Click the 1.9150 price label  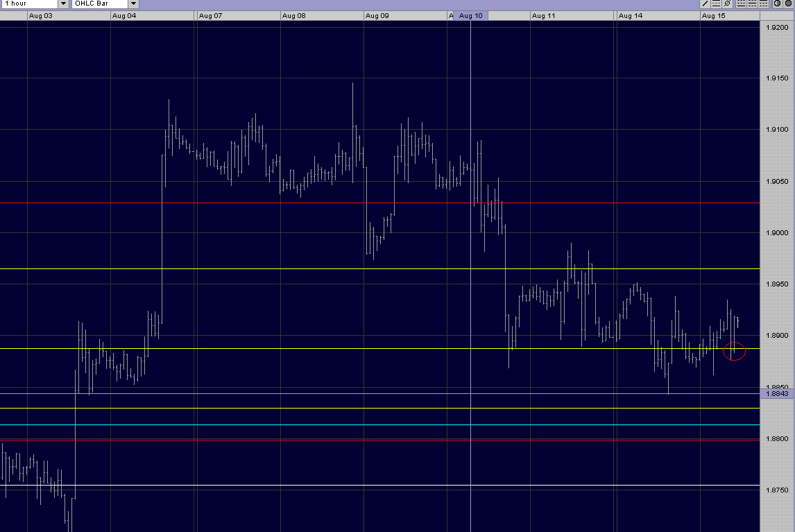(x=777, y=78)
